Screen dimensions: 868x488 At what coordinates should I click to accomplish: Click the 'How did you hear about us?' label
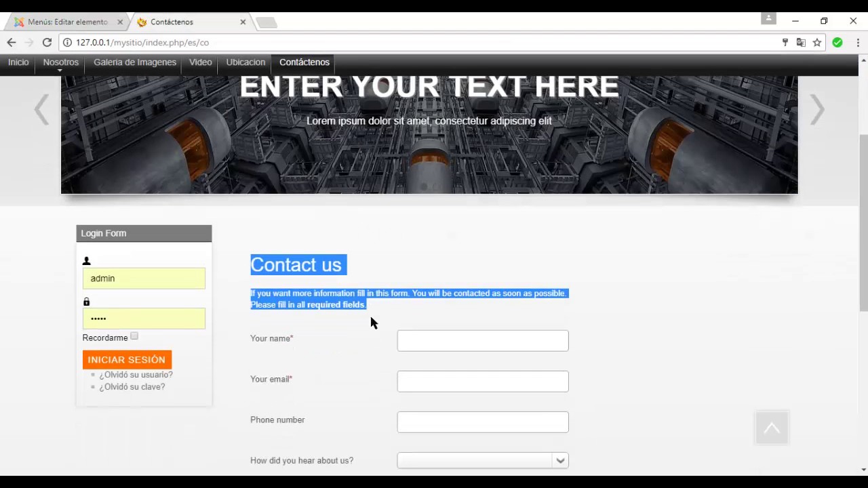[302, 460]
